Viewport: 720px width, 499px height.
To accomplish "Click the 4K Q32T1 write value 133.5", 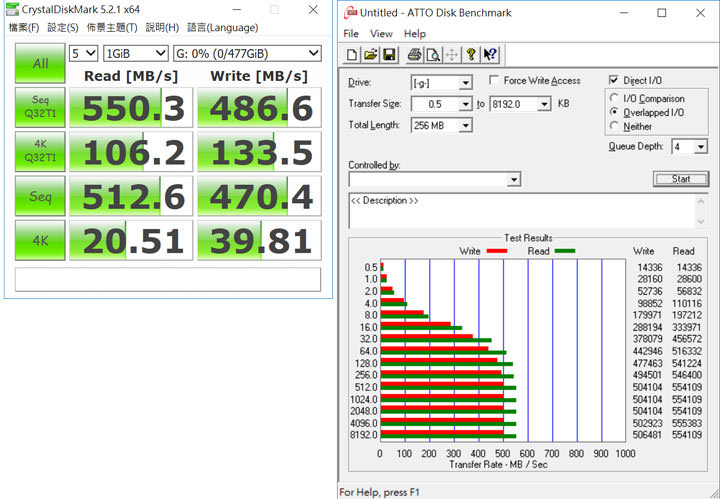I will (259, 152).
